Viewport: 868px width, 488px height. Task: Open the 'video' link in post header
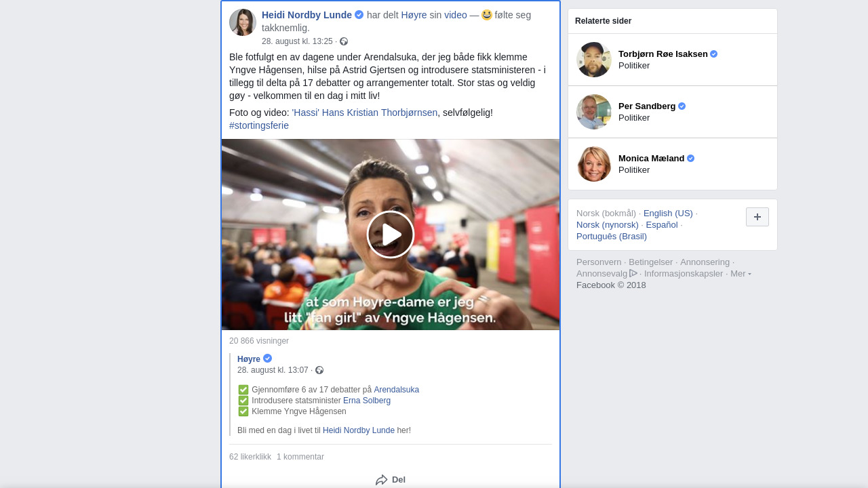[456, 15]
